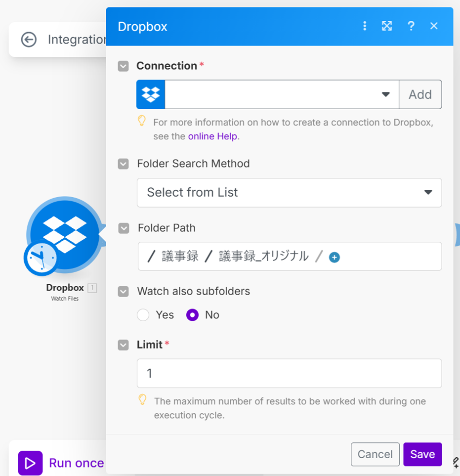Screen dimensions: 460x476
Task: Open the three-dot options menu in Dropbox header
Action: 365,26
